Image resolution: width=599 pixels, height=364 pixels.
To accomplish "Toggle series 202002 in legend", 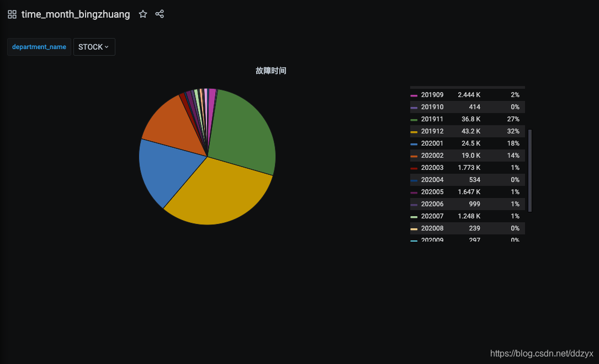I will [432, 156].
